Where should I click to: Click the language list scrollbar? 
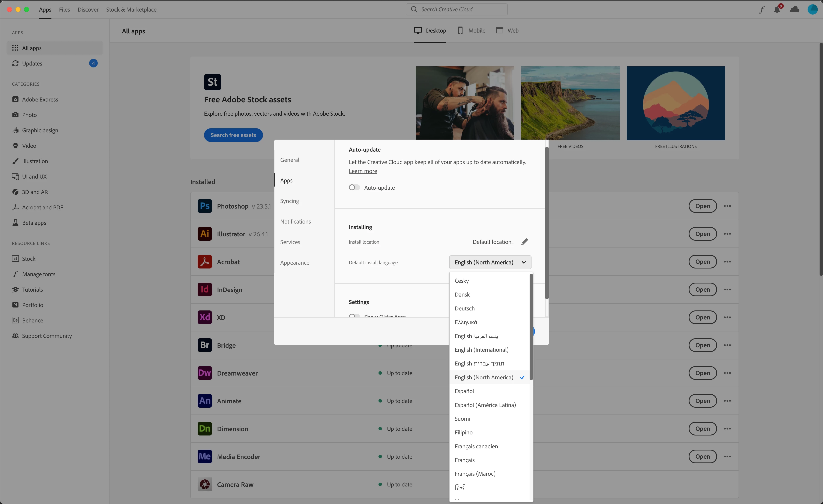pyautogui.click(x=531, y=327)
